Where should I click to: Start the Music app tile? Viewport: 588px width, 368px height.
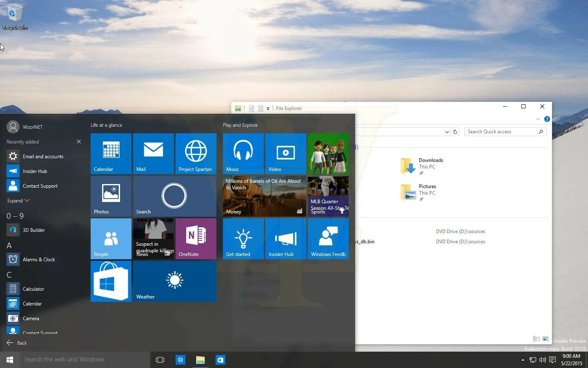(243, 154)
